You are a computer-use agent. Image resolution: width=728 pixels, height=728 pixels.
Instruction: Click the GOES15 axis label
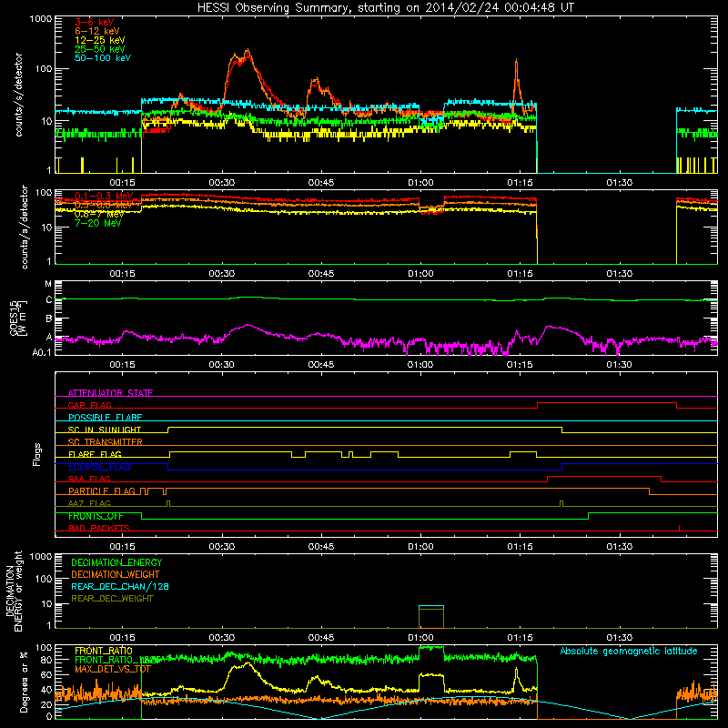point(18,318)
